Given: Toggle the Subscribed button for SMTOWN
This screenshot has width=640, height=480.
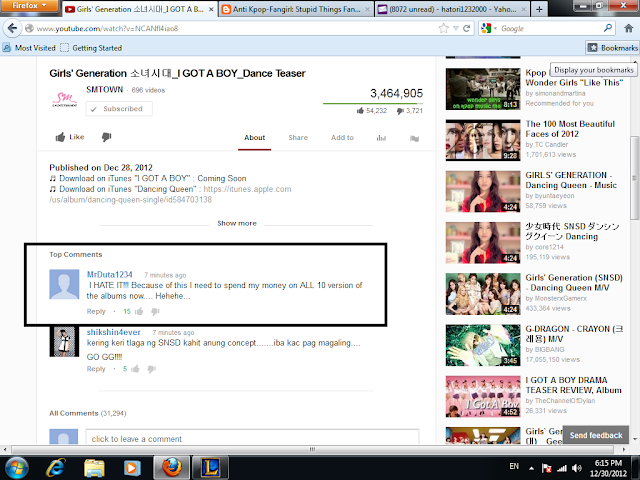Looking at the screenshot, I should [x=119, y=109].
